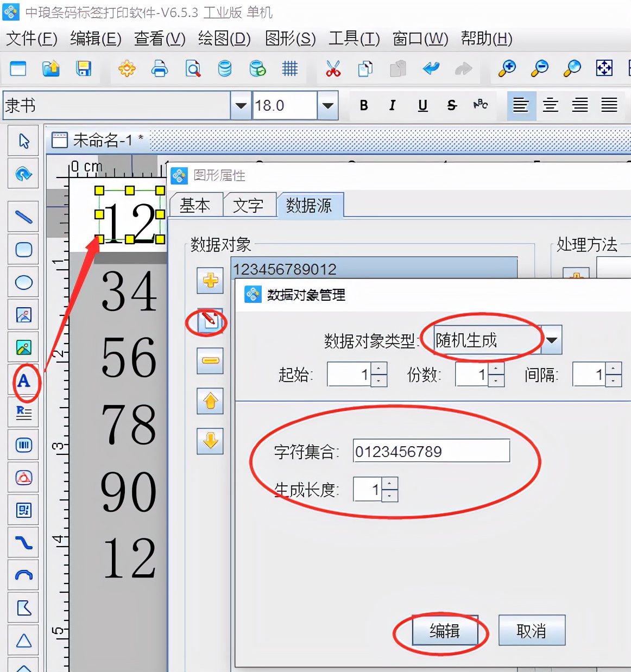
Task: Click the 字符集合 input field
Action: (431, 451)
